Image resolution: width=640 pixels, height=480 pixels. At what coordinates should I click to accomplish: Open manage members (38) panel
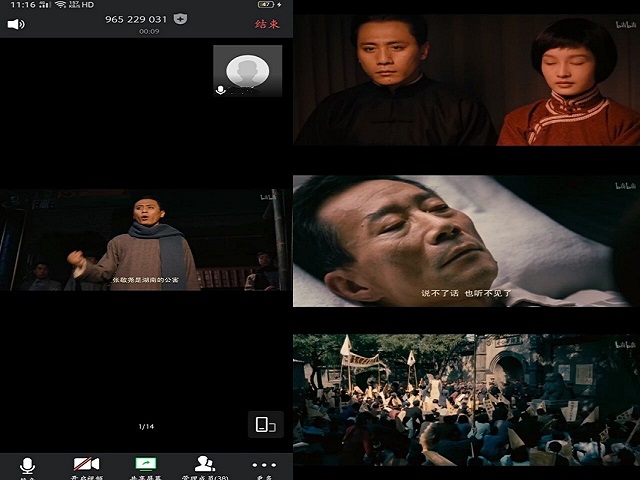205,468
